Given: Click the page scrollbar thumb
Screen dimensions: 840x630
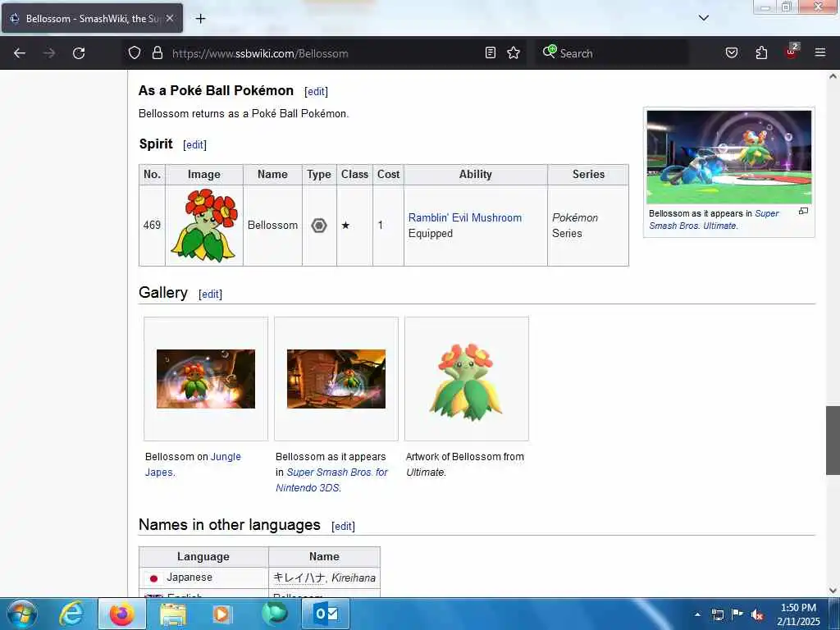Looking at the screenshot, I should pyautogui.click(x=833, y=441).
